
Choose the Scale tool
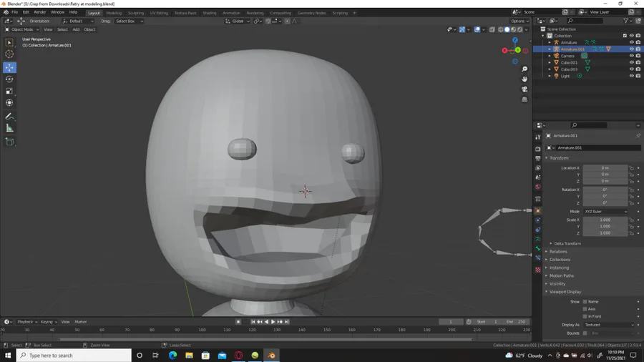click(x=9, y=92)
